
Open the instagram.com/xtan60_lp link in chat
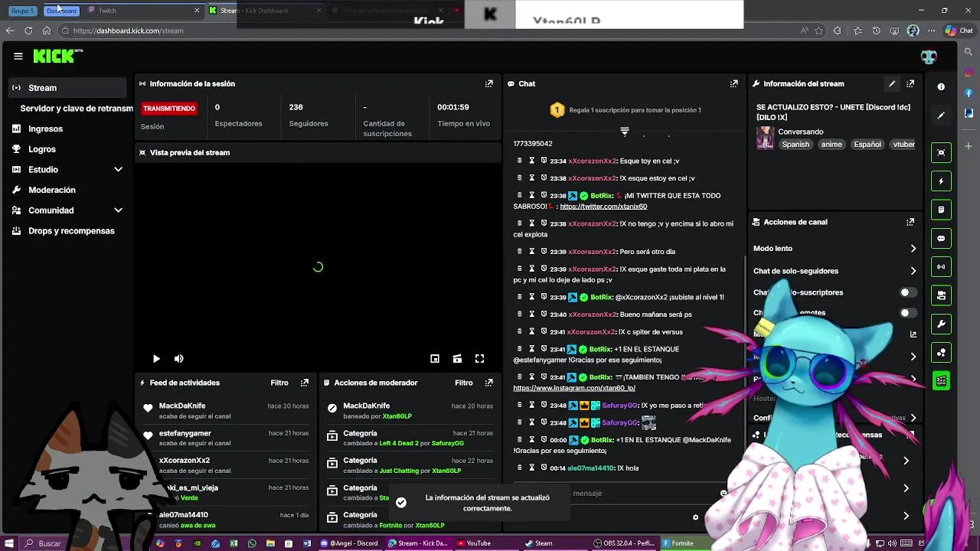click(x=574, y=388)
